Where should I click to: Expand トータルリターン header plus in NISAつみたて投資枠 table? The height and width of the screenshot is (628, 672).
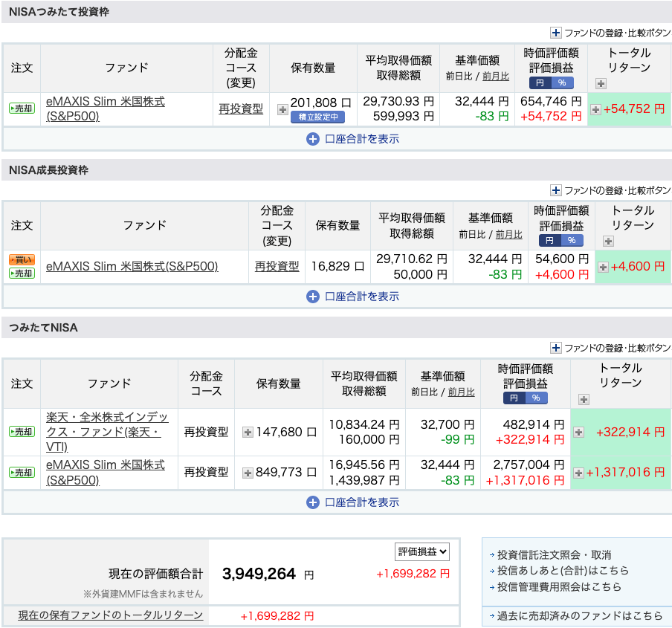click(601, 83)
